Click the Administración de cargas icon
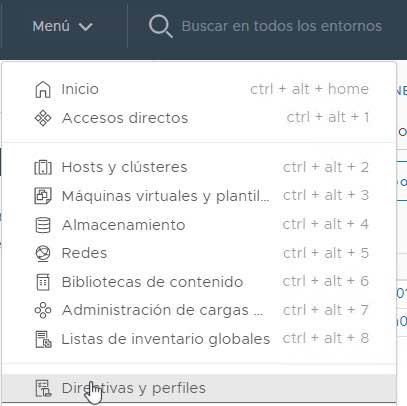This screenshot has height=406, width=407. pos(43,310)
